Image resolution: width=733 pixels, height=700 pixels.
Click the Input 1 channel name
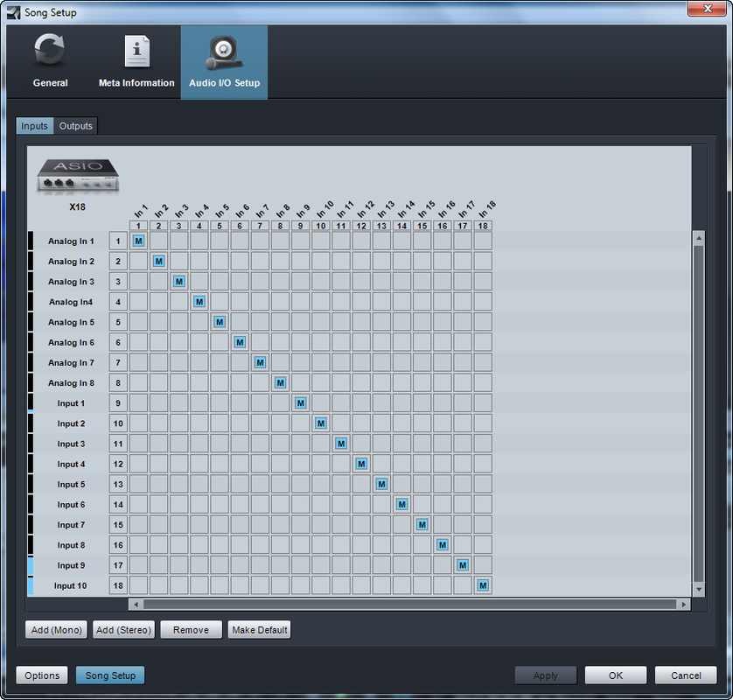tap(71, 403)
